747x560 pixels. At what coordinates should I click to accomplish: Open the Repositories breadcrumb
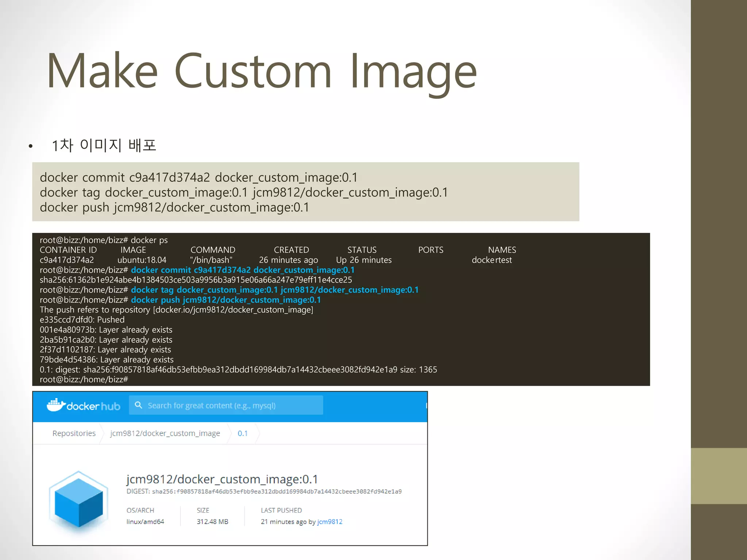click(x=74, y=433)
